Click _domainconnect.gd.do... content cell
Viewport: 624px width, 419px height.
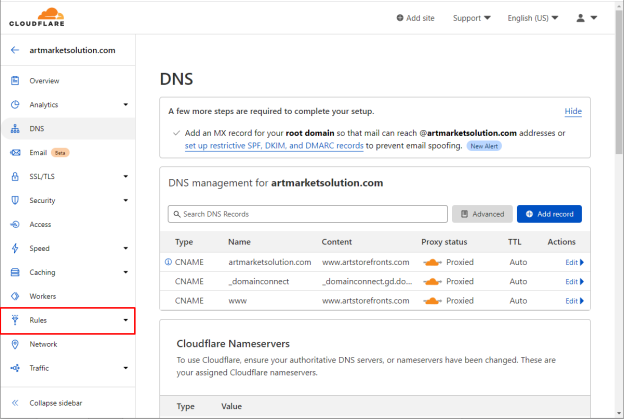[x=367, y=281]
